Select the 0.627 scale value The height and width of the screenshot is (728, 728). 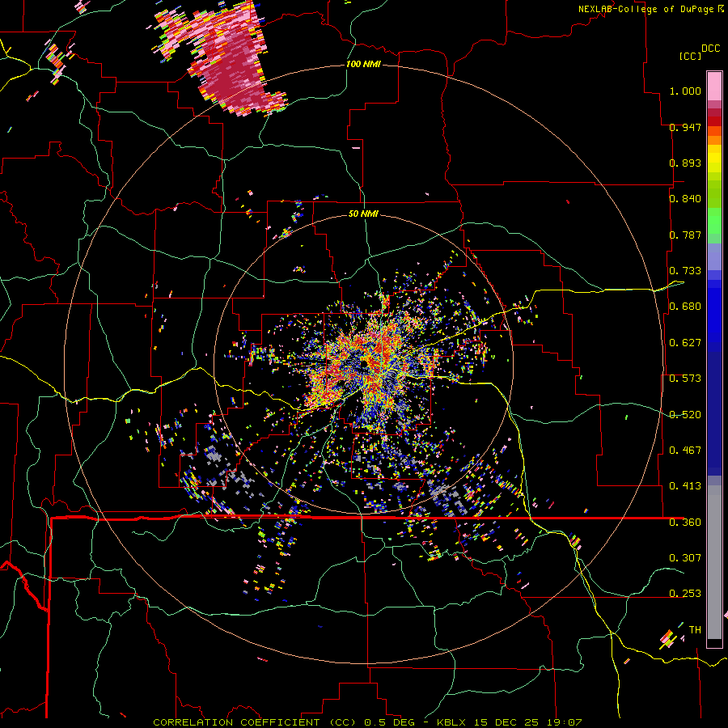[685, 343]
